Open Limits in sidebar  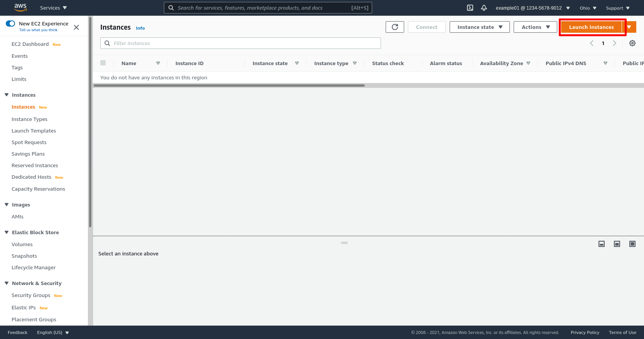point(19,79)
